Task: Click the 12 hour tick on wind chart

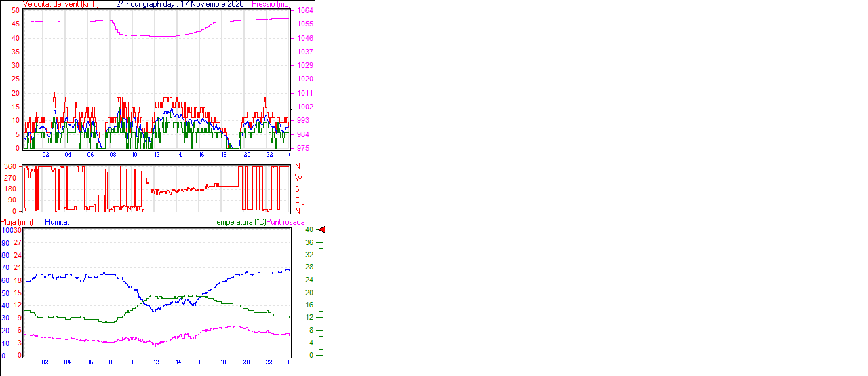Action: pos(157,155)
